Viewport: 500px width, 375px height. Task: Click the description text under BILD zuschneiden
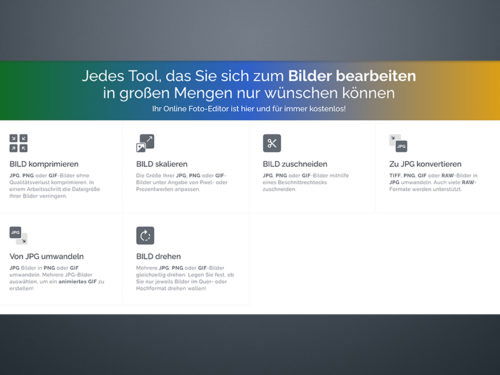[306, 182]
